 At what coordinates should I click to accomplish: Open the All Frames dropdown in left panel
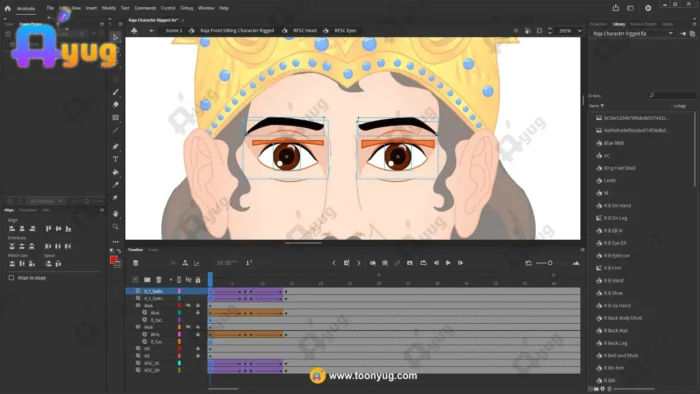tap(46, 201)
